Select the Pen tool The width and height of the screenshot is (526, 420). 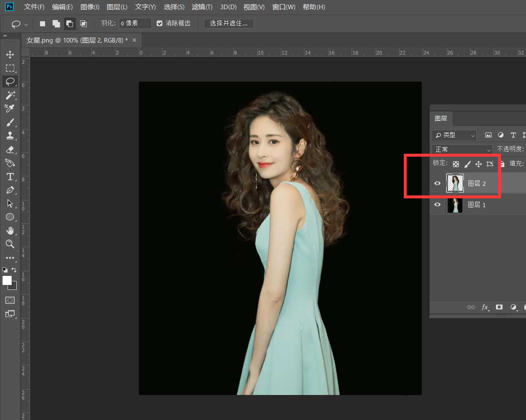pyautogui.click(x=10, y=190)
